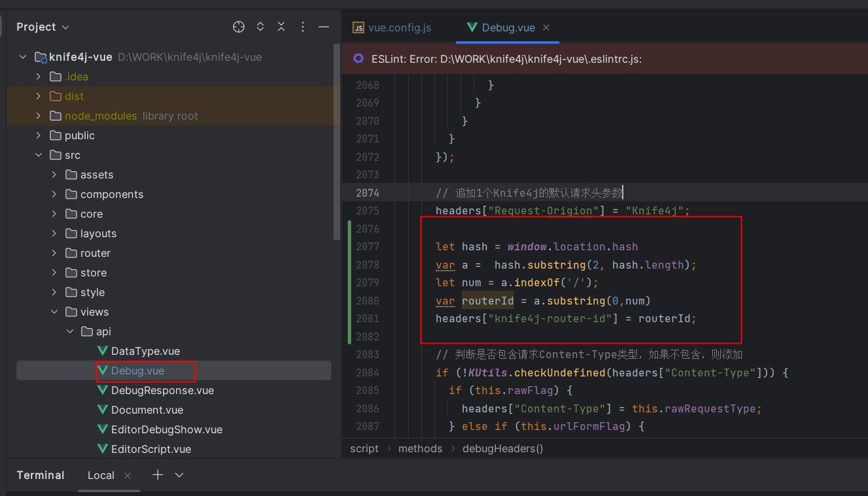Open EditorScript.vue file
868x496 pixels.
151,449
